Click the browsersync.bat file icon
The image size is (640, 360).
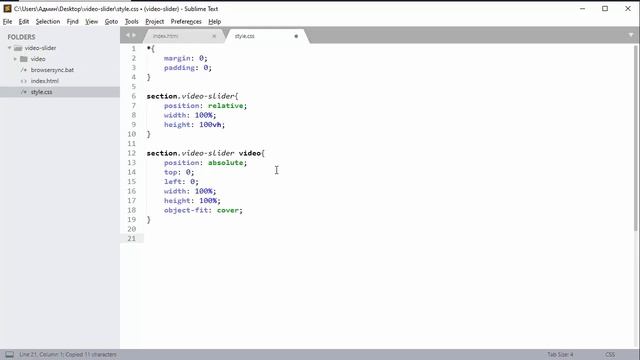[24, 70]
